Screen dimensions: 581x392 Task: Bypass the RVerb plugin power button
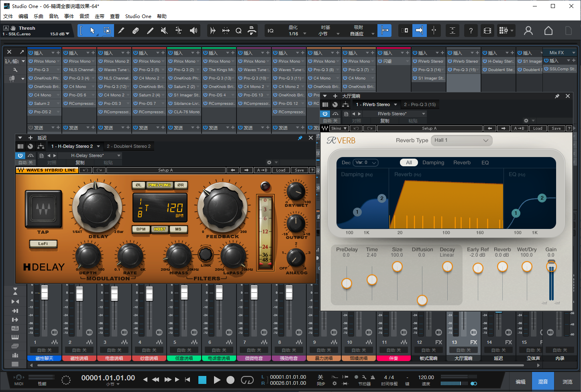[325, 114]
